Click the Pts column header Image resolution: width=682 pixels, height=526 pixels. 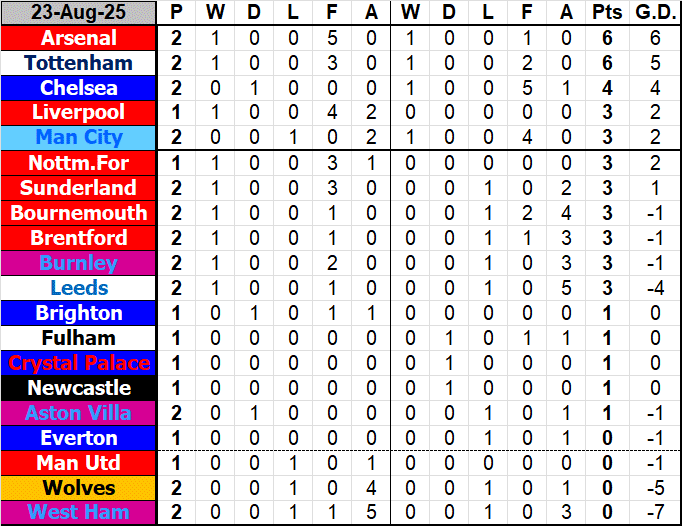pyautogui.click(x=606, y=13)
